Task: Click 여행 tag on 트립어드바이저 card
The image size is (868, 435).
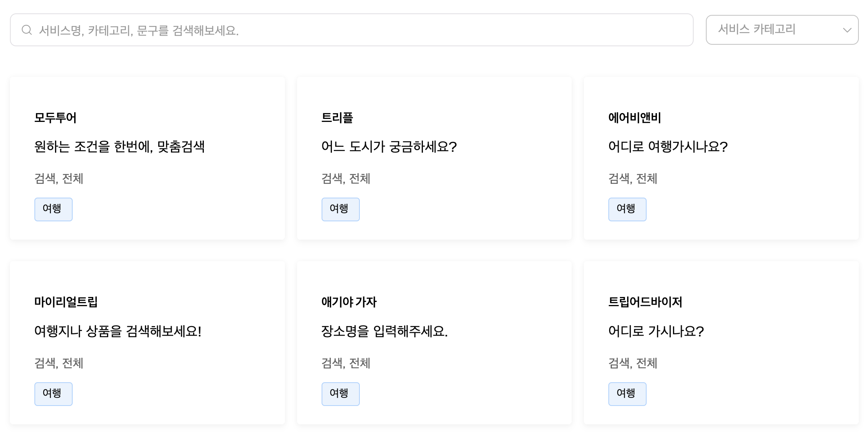Action: (627, 394)
